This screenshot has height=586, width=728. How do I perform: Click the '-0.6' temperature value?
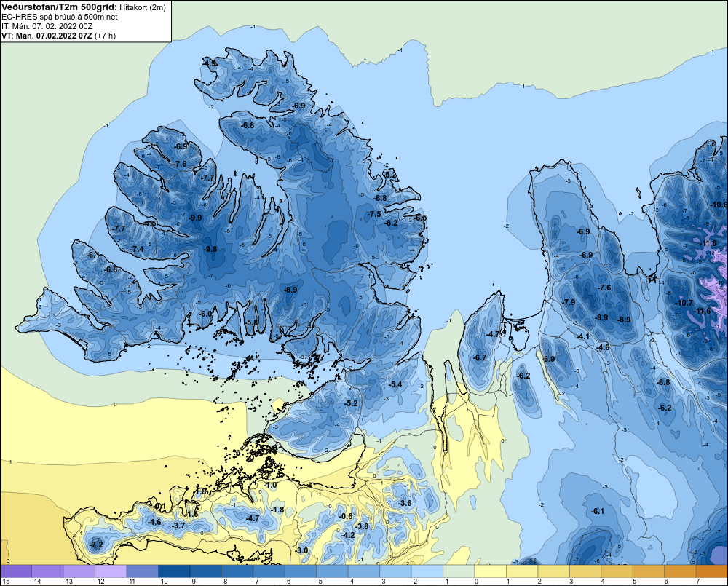[347, 516]
